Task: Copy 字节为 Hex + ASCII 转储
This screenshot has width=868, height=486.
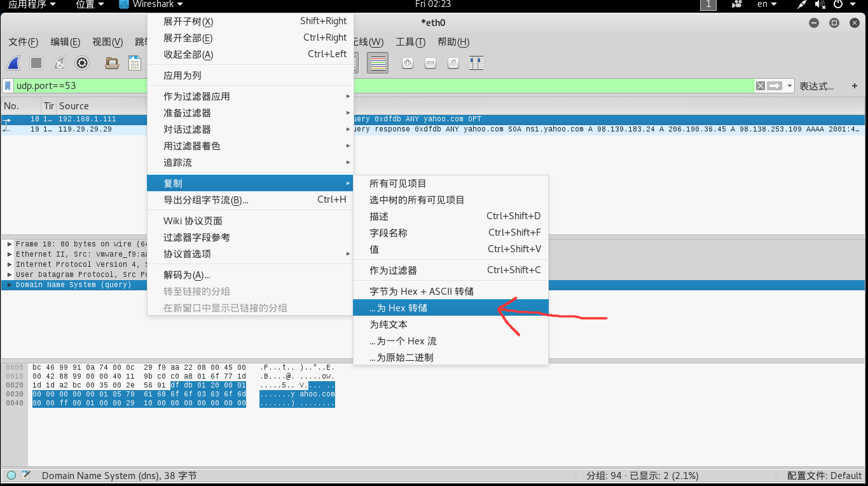Action: pyautogui.click(x=450, y=292)
